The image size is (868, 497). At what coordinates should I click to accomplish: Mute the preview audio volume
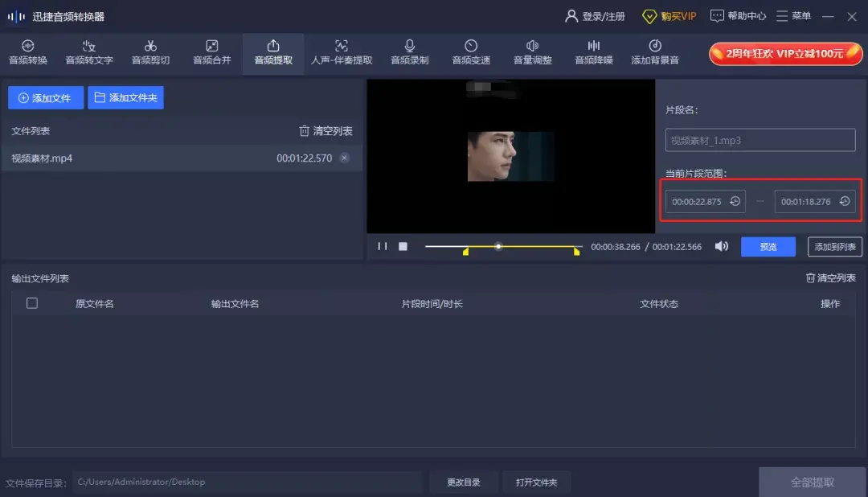click(721, 246)
